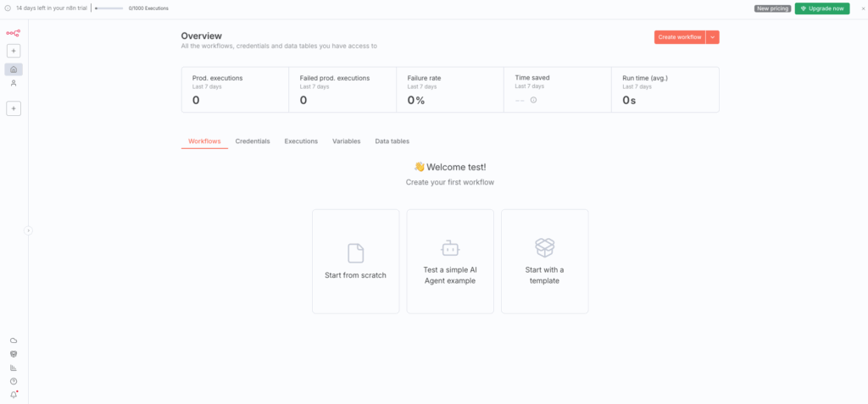
Task: Click the top plus button in the sidebar
Action: (14, 51)
